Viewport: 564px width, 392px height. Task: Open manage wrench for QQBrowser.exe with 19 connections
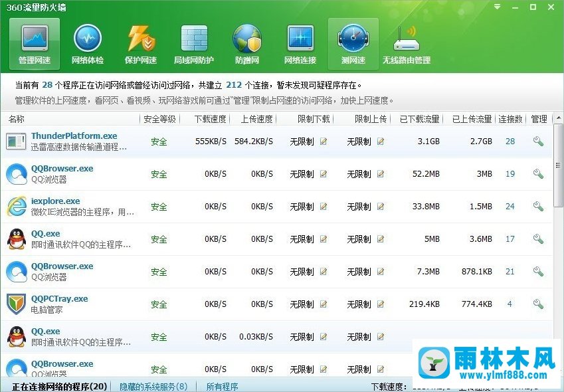click(538, 174)
